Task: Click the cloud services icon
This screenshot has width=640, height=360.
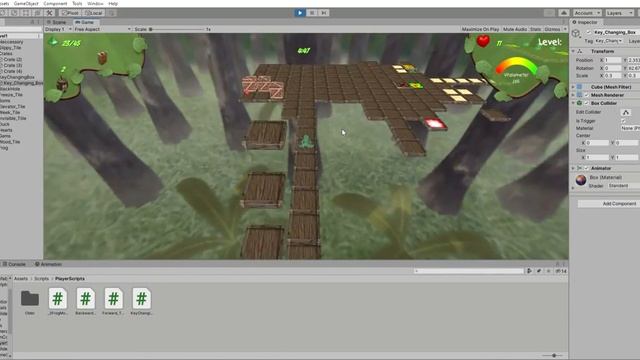Action: click(x=564, y=13)
